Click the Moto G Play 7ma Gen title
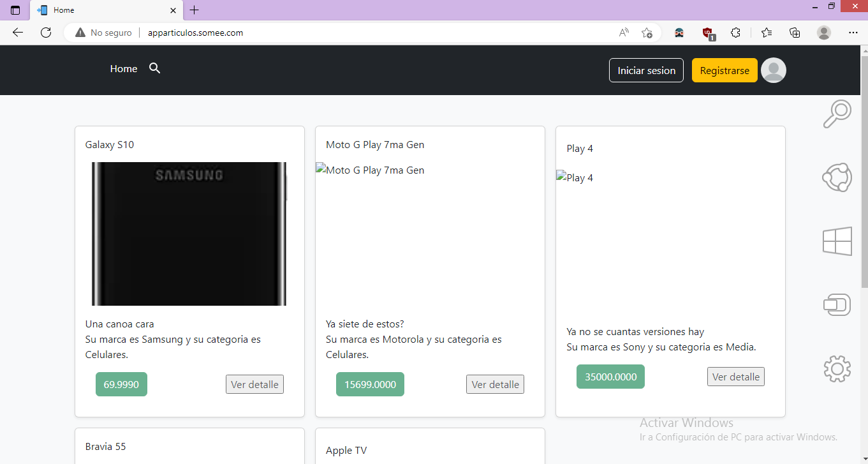 (x=375, y=145)
